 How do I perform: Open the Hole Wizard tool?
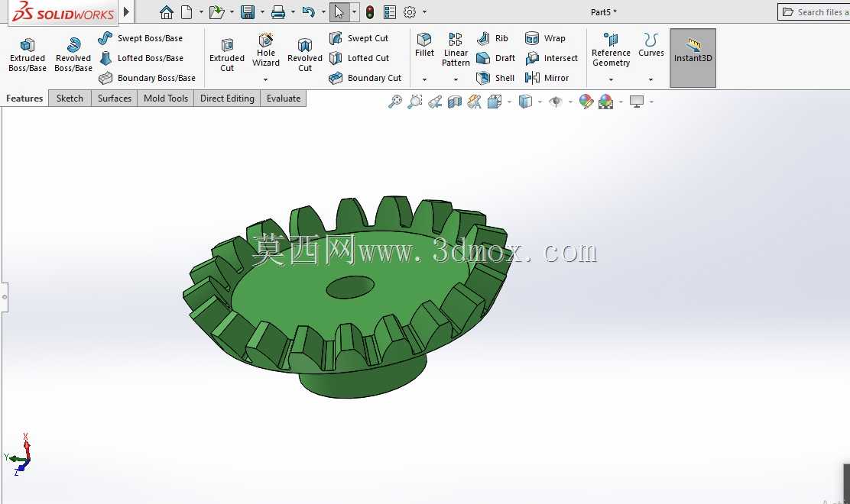point(266,50)
